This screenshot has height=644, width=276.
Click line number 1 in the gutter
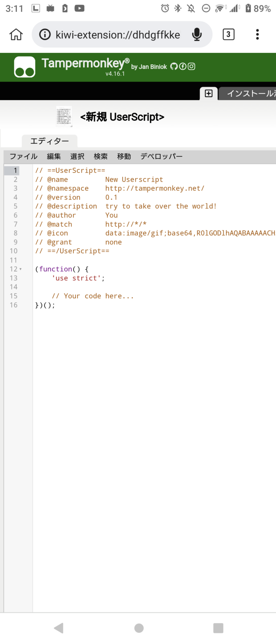(15, 170)
